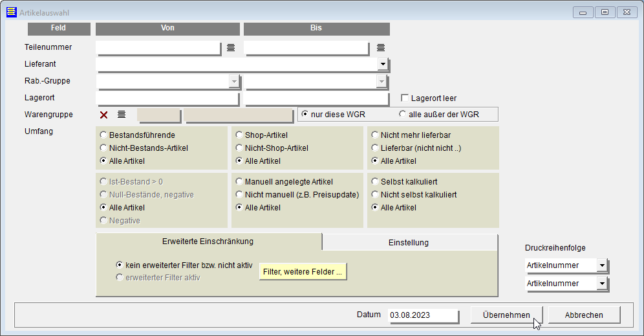The height and width of the screenshot is (336, 644).
Task: Tick the Lagerort leer checkbox
Action: click(405, 98)
